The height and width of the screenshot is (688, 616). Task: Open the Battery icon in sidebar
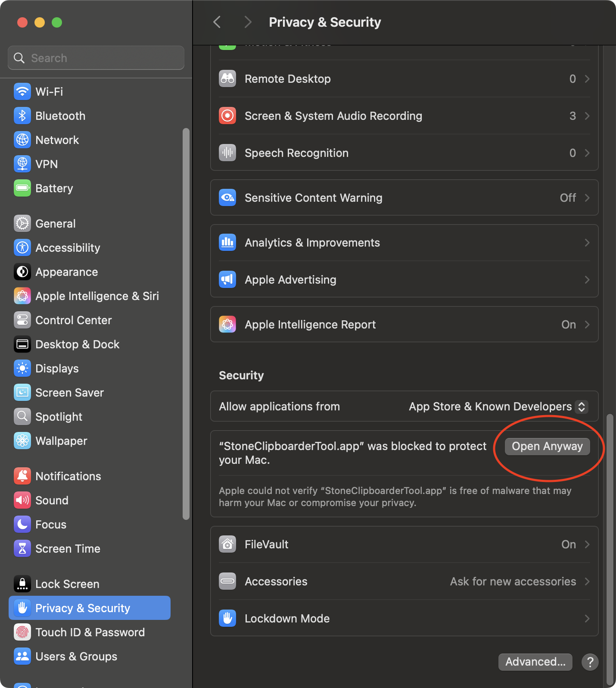22,188
